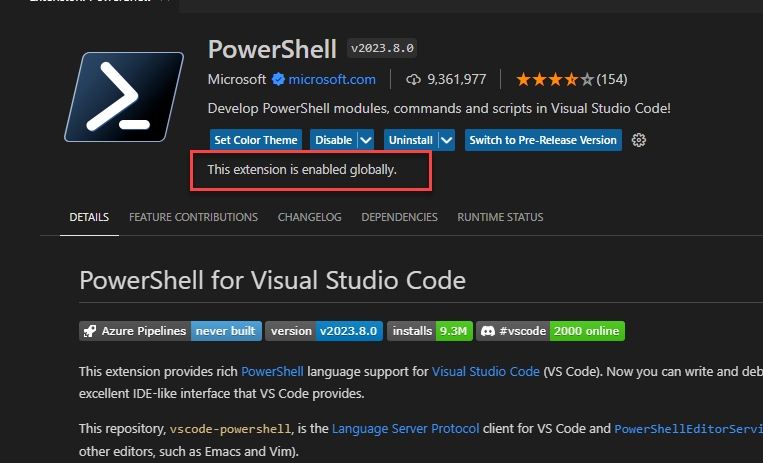Click the verified publisher badge icon

point(279,80)
